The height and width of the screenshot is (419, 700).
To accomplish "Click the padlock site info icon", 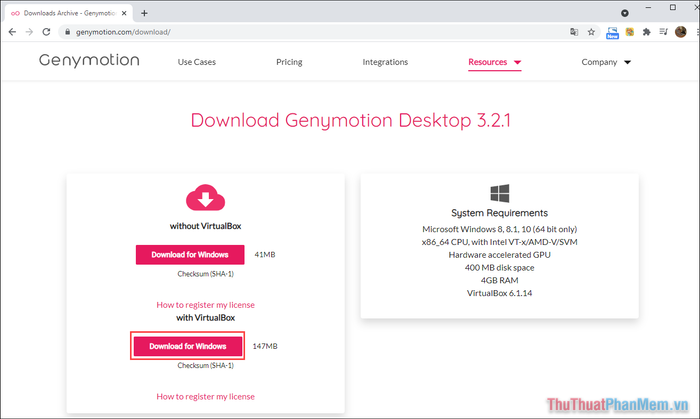I will [67, 32].
